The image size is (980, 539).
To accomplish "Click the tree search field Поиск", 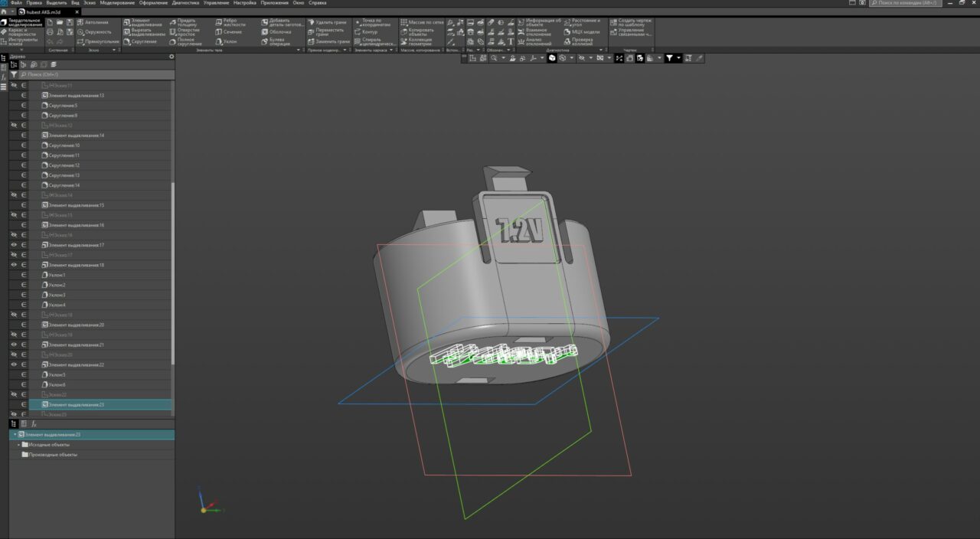I will 96,75.
